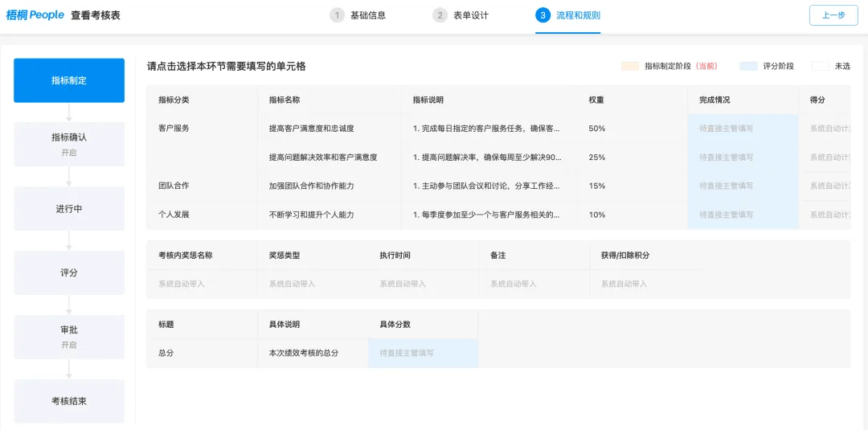Screen dimensions: 868x430
Task: Open the 审批 stage card
Action: click(69, 337)
